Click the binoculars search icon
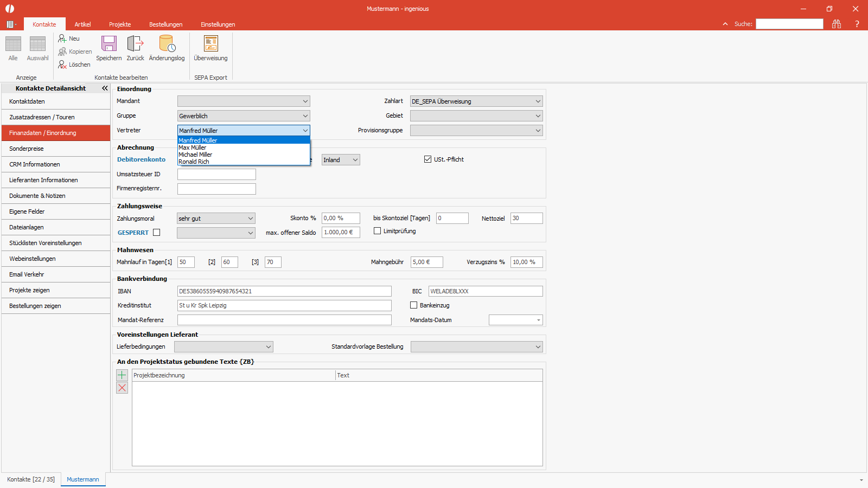 point(837,24)
